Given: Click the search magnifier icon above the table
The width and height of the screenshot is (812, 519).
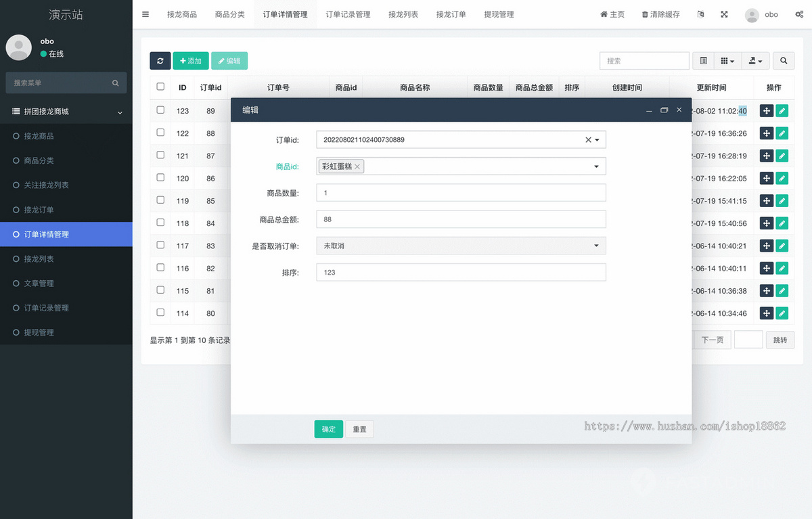Looking at the screenshot, I should point(784,60).
